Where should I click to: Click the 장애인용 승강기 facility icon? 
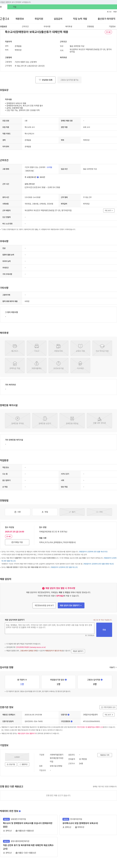click(45, 421)
